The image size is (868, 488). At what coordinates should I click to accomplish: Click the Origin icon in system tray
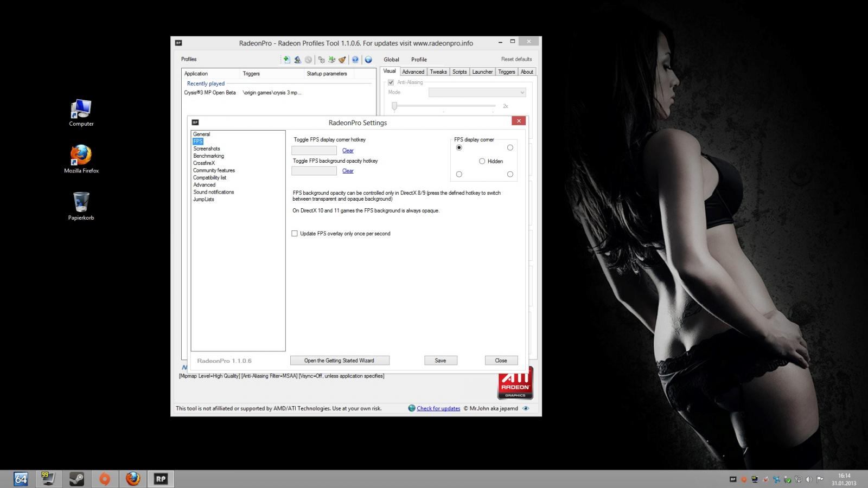point(744,479)
